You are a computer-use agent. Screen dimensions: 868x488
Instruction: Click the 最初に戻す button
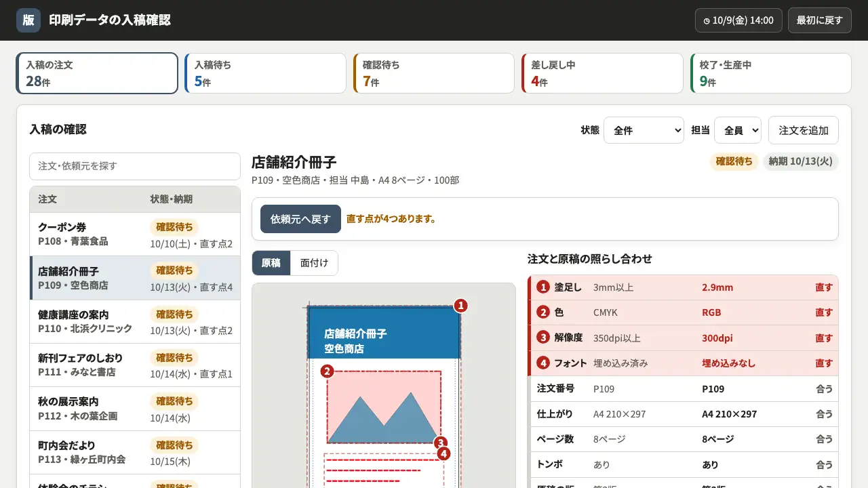[820, 20]
